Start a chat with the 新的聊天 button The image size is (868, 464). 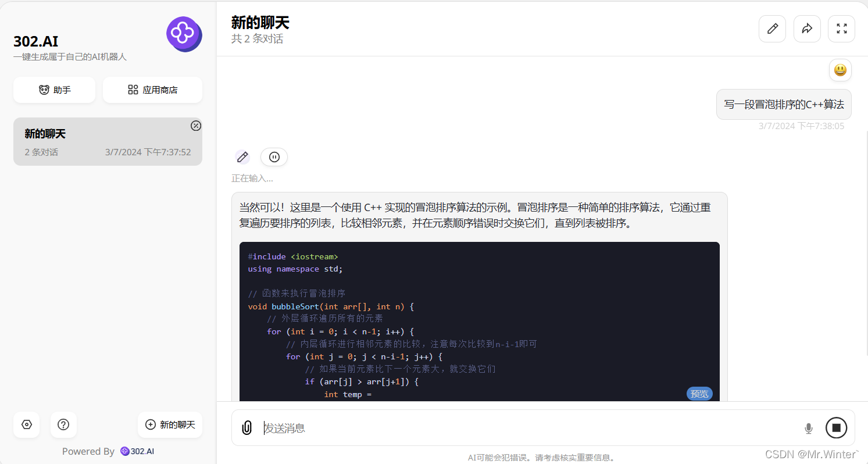[x=170, y=424]
